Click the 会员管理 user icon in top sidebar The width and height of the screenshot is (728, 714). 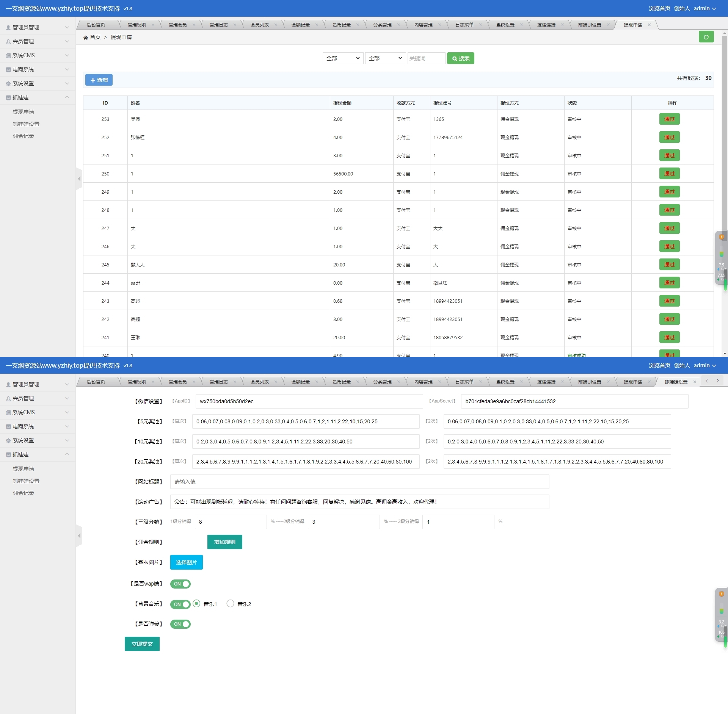pos(8,41)
